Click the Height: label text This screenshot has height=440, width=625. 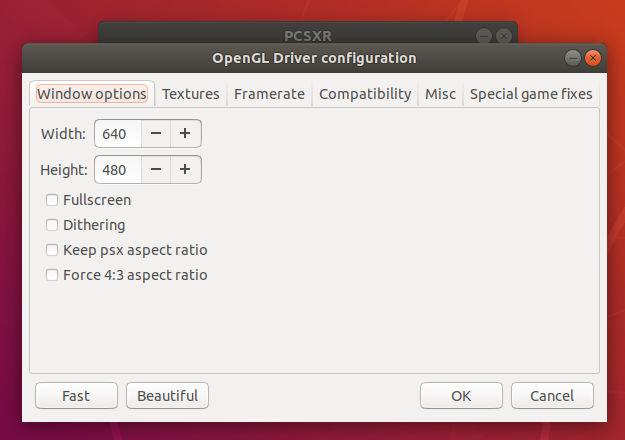click(x=64, y=170)
